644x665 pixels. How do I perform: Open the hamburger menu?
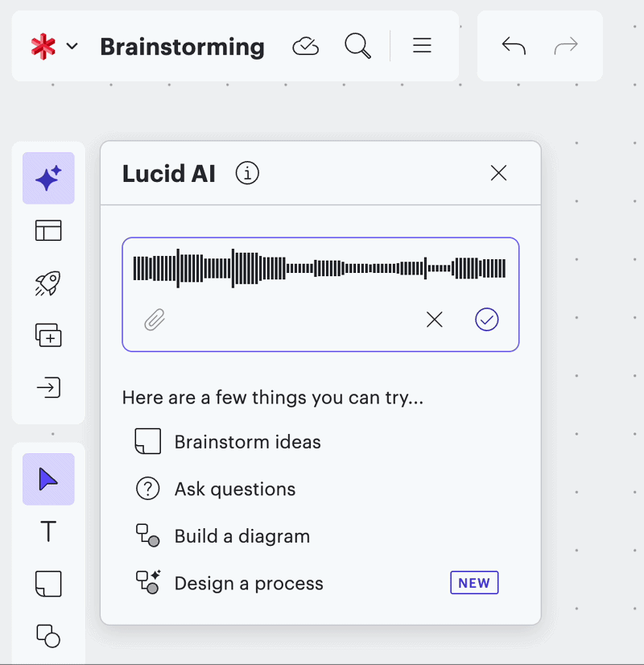click(422, 45)
